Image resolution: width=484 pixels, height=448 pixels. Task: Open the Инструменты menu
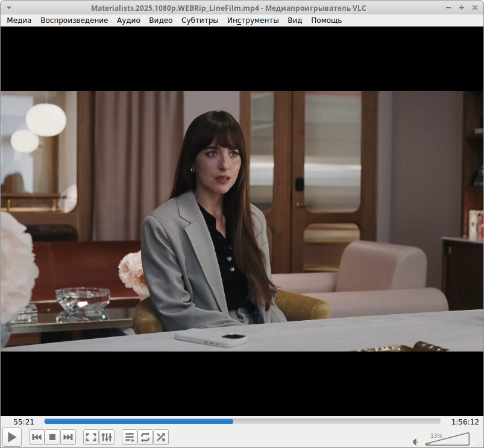[253, 21]
